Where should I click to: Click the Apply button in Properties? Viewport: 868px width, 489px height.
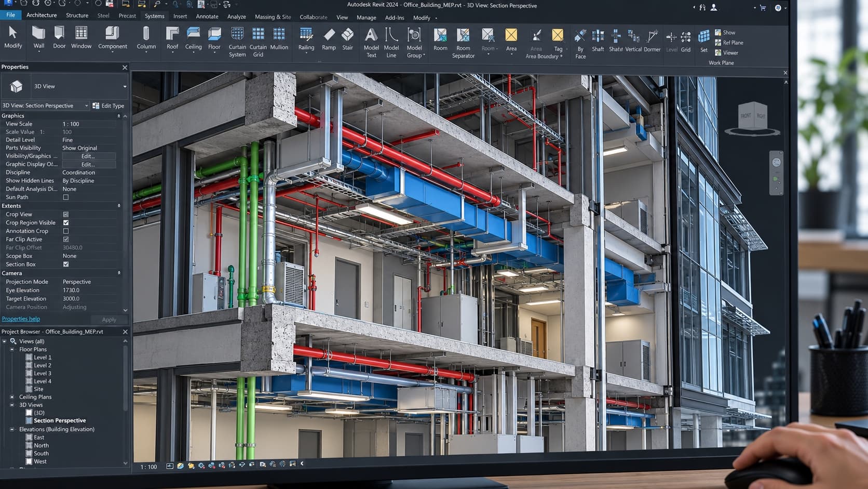click(109, 320)
